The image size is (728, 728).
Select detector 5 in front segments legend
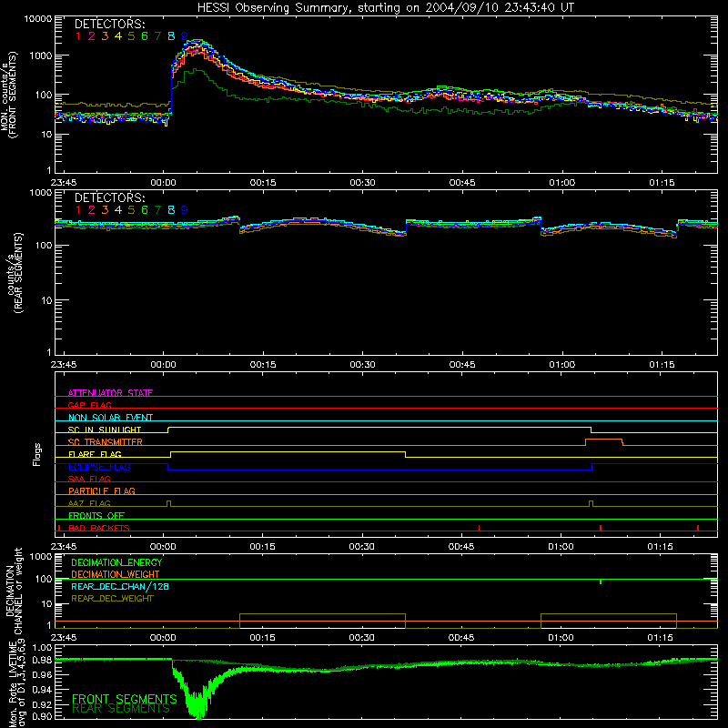click(x=131, y=36)
